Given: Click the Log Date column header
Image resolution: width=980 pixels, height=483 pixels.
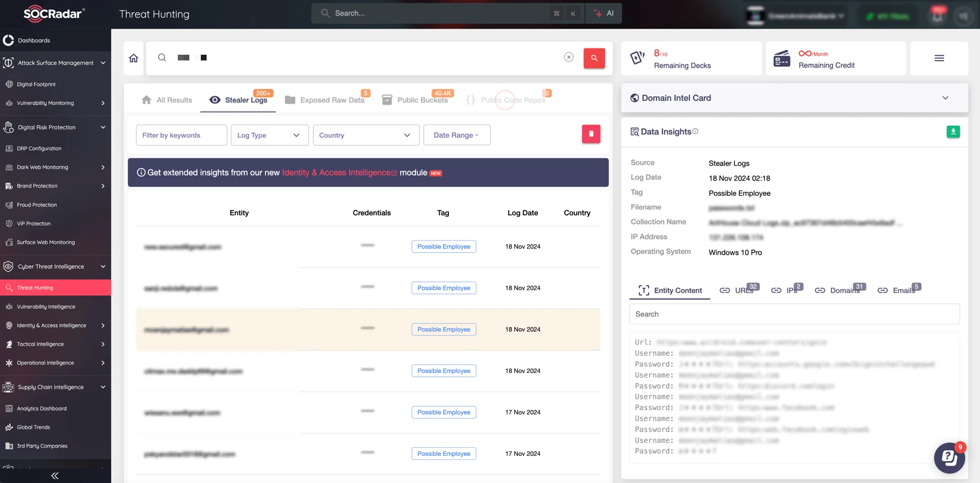Looking at the screenshot, I should (x=523, y=213).
